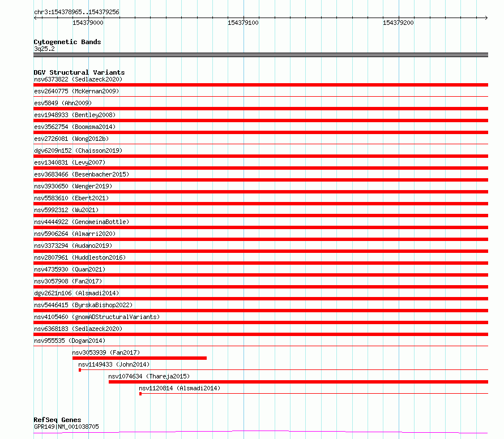
Task: Click esv1340831 (Levy2007) label
Action: pos(70,162)
